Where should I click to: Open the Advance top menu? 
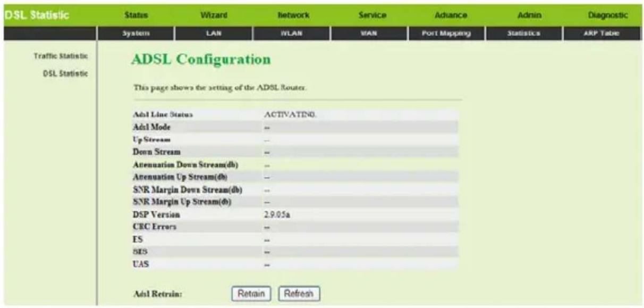[451, 15]
